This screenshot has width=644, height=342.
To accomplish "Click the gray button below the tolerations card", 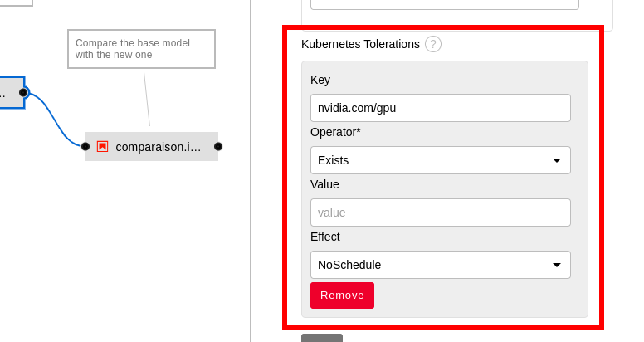I will (322, 338).
